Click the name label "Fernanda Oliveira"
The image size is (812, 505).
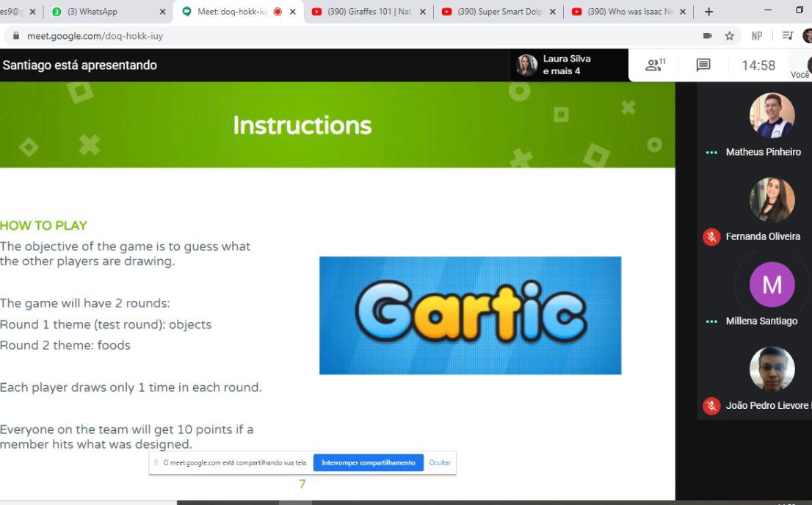coord(763,236)
